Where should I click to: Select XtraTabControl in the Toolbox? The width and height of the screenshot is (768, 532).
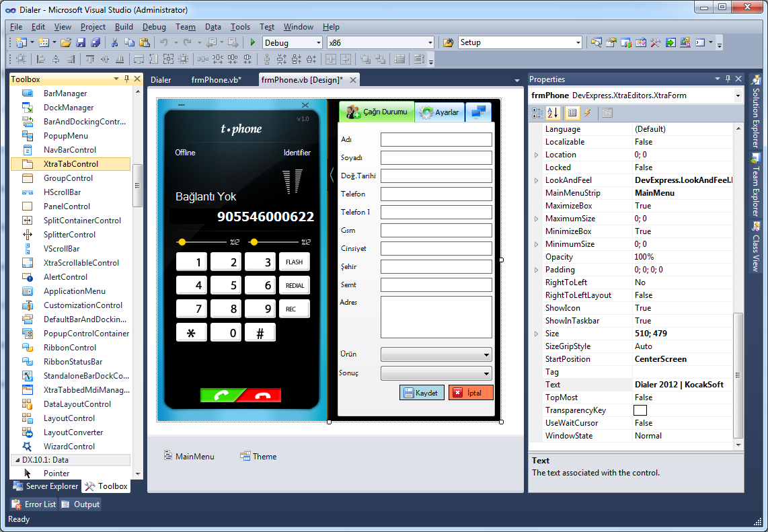pos(71,164)
